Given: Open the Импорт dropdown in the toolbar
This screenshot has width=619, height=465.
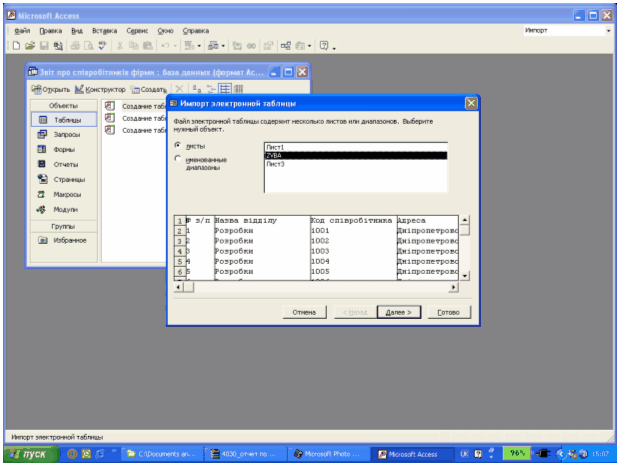Looking at the screenshot, I should [608, 31].
